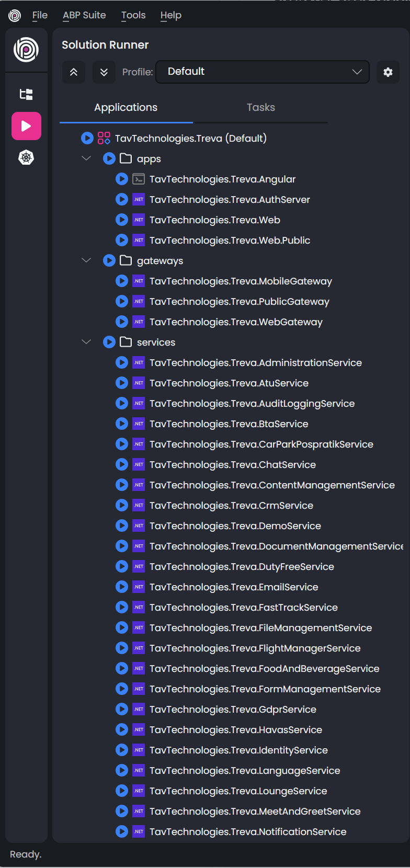Run IdentityService play icon
The image size is (410, 868).
[122, 750]
